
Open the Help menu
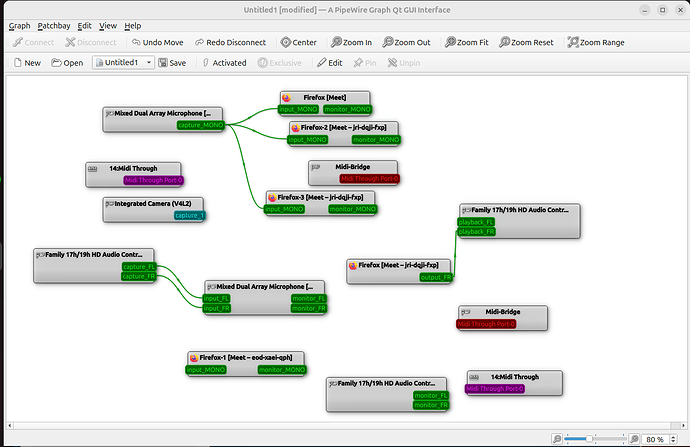click(x=132, y=26)
